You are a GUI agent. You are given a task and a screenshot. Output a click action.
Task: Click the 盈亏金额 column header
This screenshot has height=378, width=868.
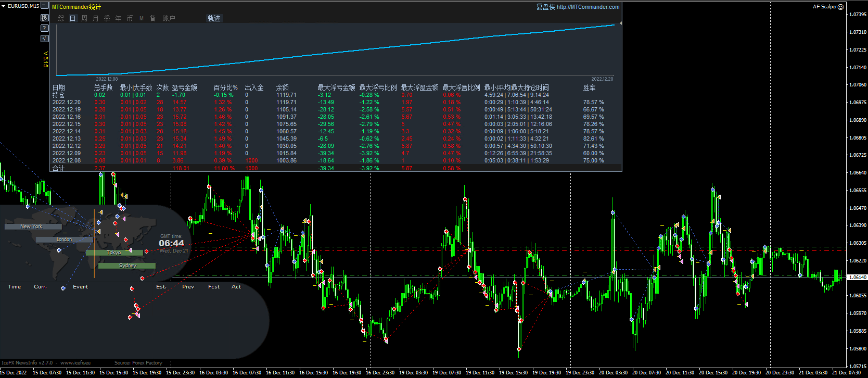point(185,87)
